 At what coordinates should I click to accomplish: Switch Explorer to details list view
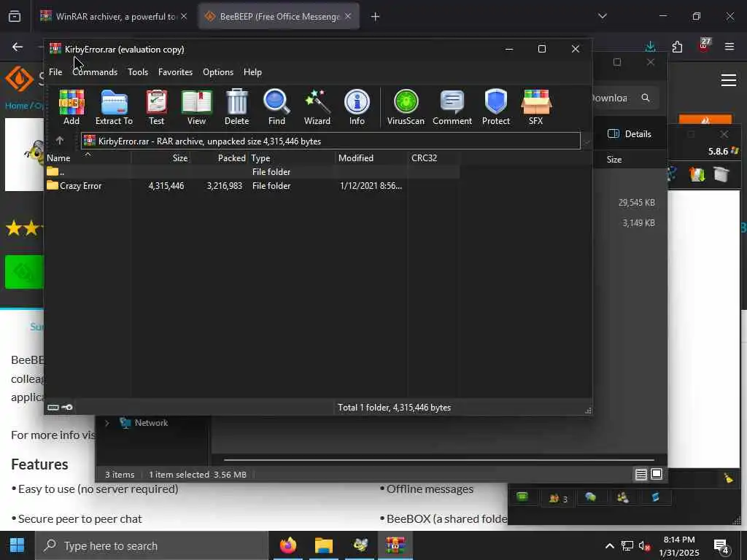[640, 474]
